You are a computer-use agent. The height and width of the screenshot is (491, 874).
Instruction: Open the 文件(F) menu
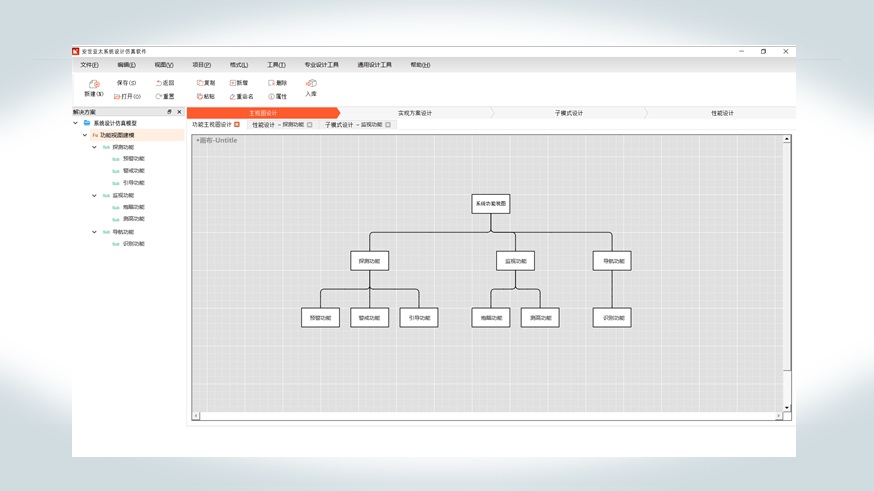pyautogui.click(x=89, y=65)
